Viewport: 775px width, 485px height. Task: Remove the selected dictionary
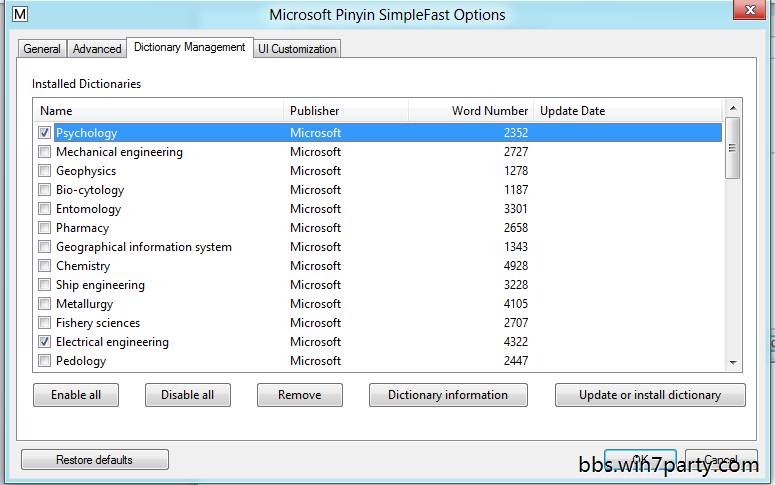point(300,395)
